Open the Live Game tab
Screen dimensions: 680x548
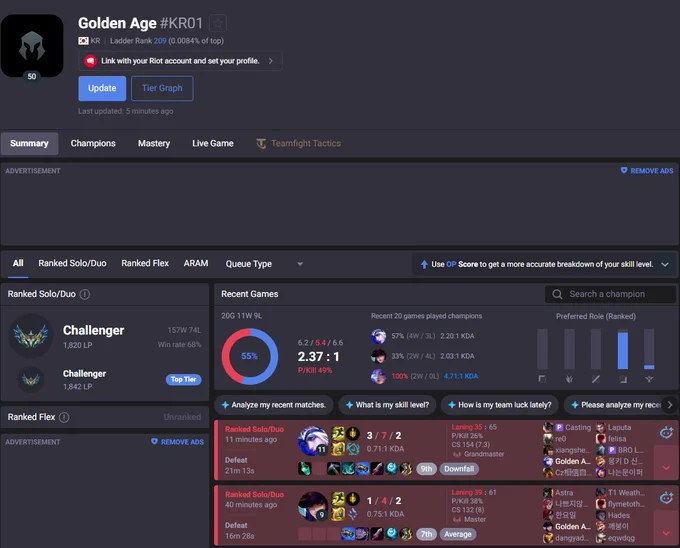click(212, 144)
